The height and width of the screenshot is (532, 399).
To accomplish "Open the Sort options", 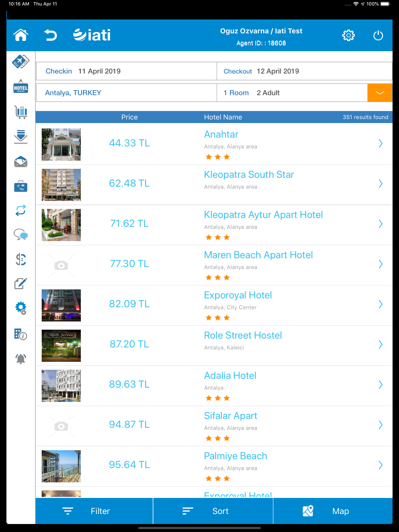I will (x=213, y=511).
